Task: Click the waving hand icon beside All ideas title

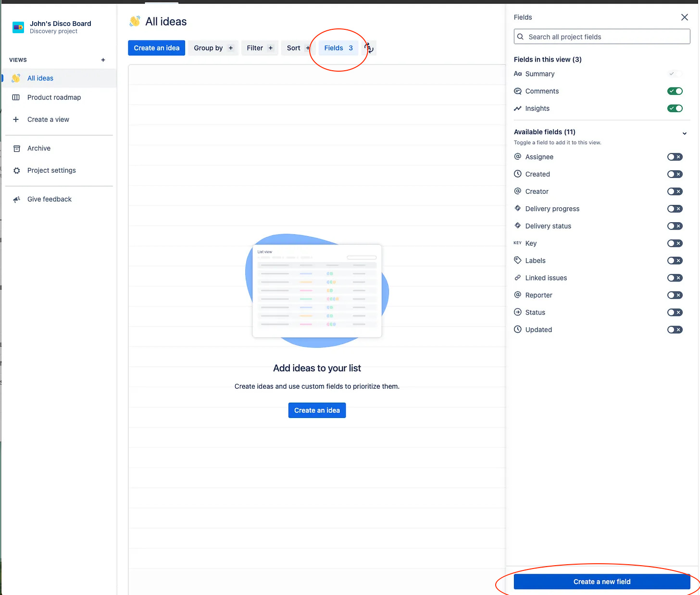Action: 135,21
